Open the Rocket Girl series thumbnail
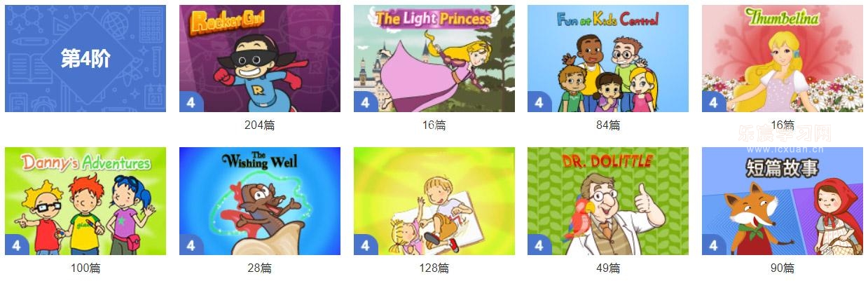868x281 pixels. [x=260, y=59]
